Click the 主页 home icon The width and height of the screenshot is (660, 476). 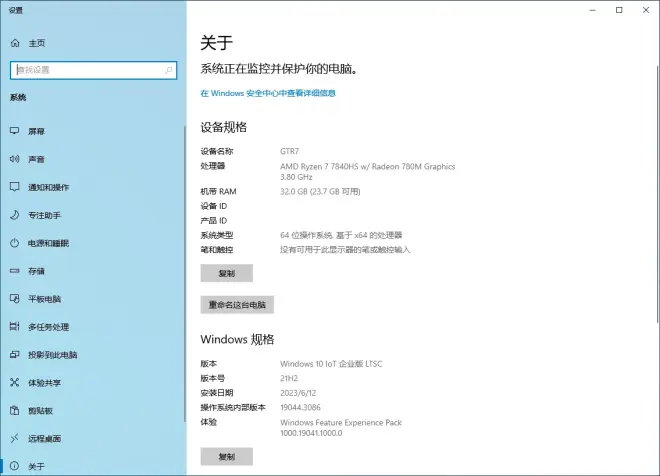click(15, 43)
